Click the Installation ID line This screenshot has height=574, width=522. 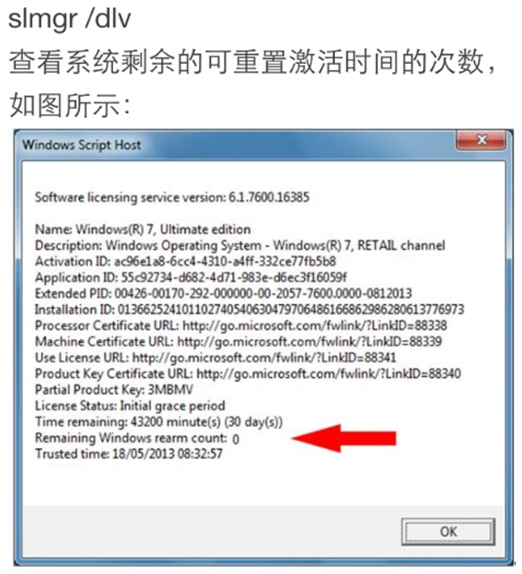click(x=249, y=309)
